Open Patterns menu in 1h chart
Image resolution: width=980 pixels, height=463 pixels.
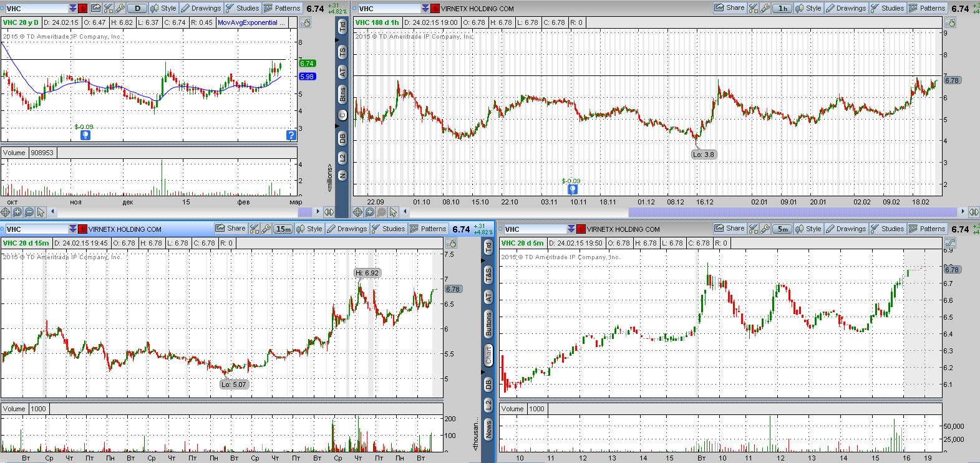pos(928,8)
